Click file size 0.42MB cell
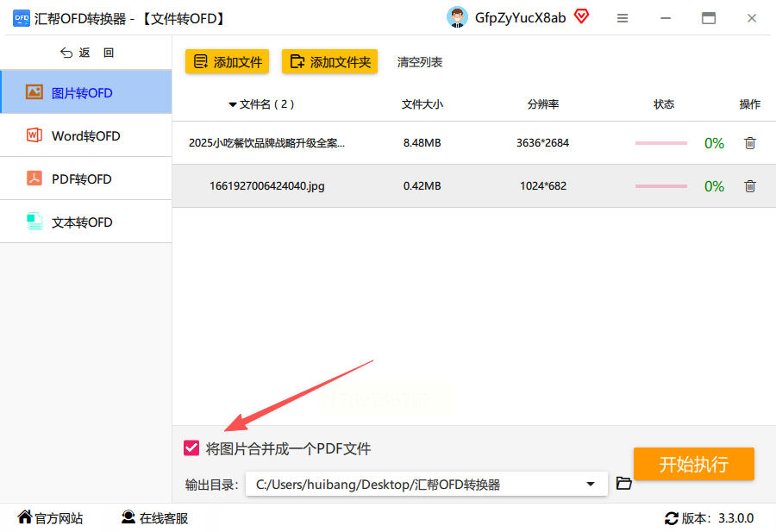Image resolution: width=776 pixels, height=532 pixels. click(422, 186)
